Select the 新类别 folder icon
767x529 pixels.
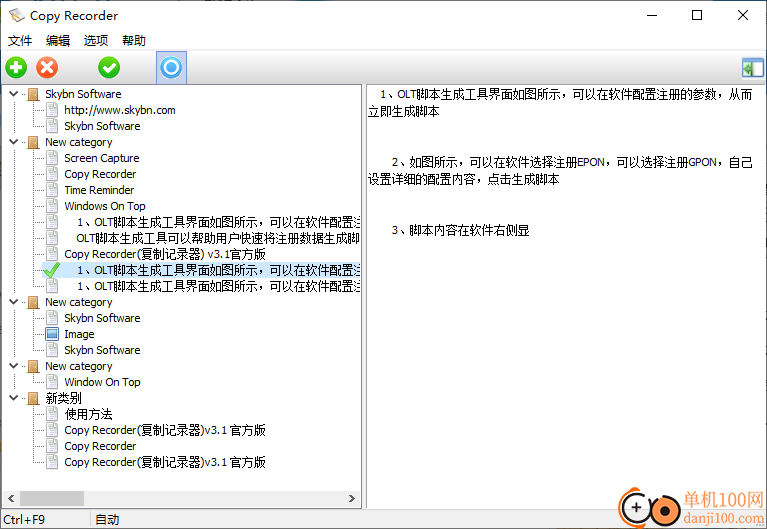pyautogui.click(x=33, y=398)
